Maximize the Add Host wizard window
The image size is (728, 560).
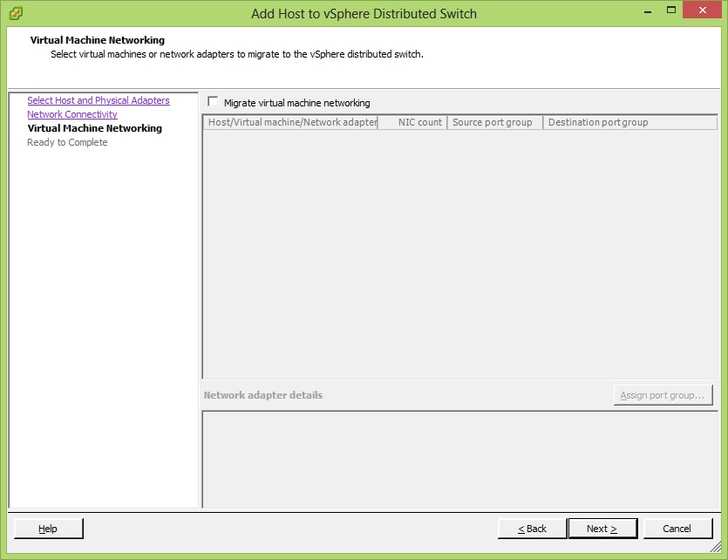(x=670, y=12)
